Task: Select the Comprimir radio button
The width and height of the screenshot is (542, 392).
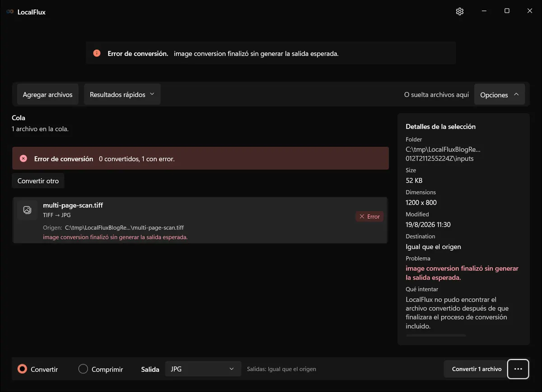Action: [83, 369]
